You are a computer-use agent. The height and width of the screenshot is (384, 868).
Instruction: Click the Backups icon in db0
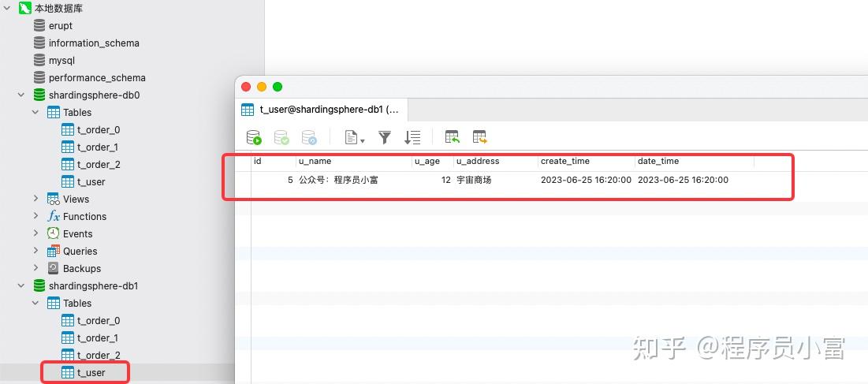(53, 268)
